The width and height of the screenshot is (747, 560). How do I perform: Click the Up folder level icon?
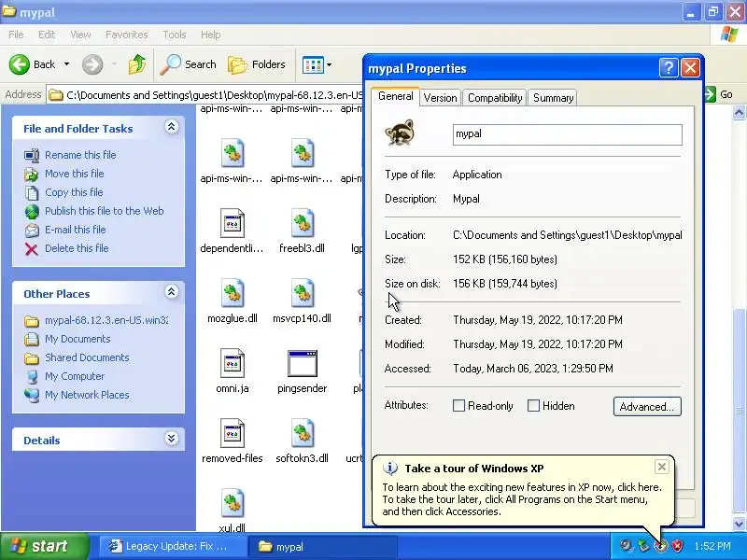click(137, 64)
